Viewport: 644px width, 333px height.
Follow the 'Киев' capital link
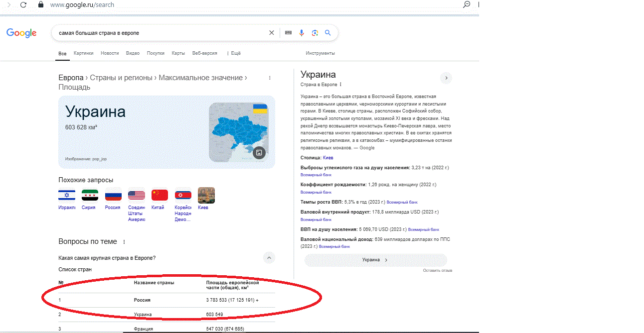(x=328, y=158)
